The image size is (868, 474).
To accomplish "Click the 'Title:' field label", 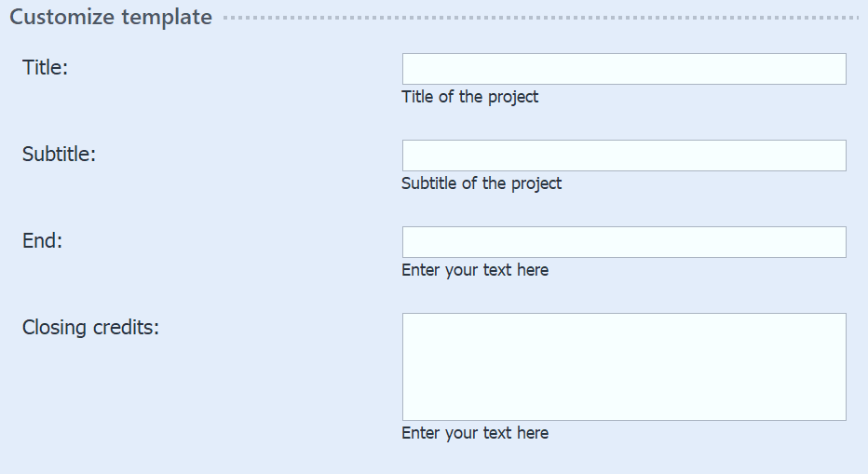I will pyautogui.click(x=46, y=67).
